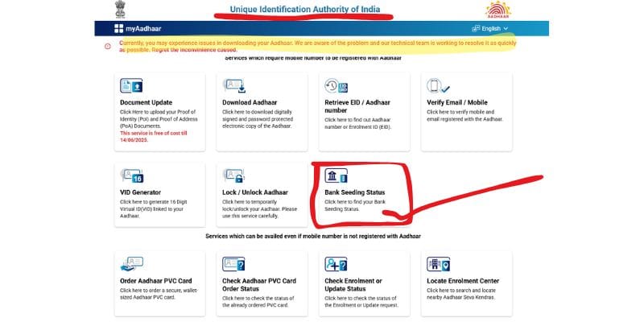Click 'Services which require mobile number' heading
This screenshot has height=322, width=644.
pyautogui.click(x=313, y=58)
